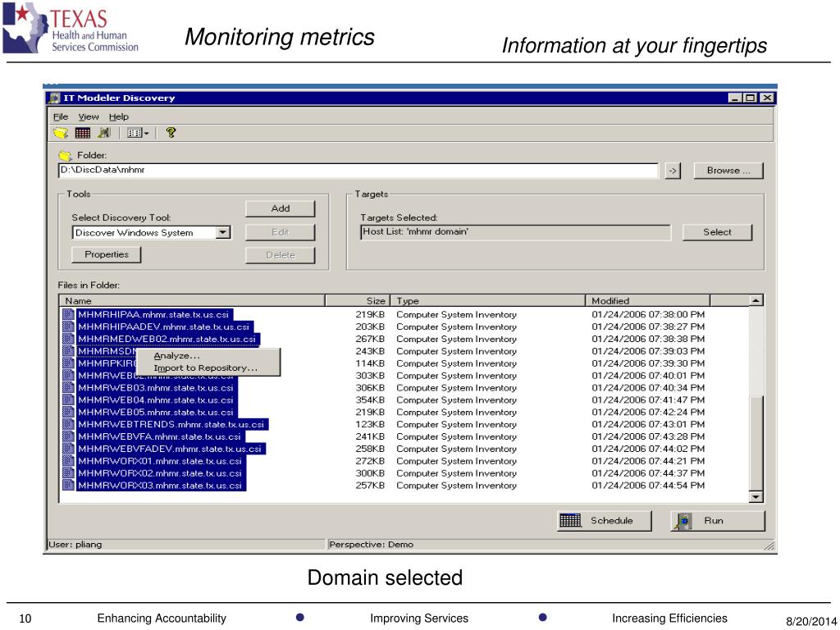
Task: Click the file icon beside MHMRMEDWEB02.mhmr.state.tx.us.csi
Action: coord(68,339)
